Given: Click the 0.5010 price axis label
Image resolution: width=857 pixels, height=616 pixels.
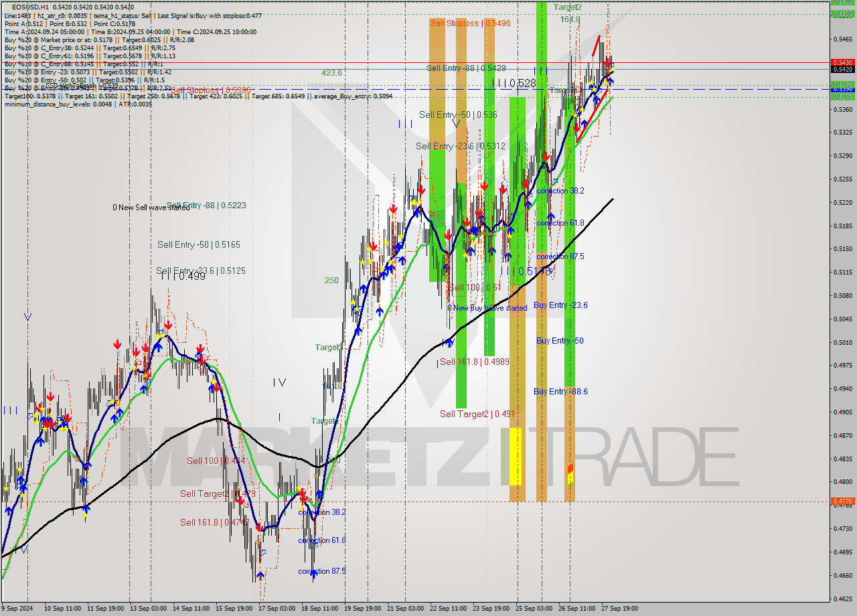Looking at the screenshot, I should click(842, 342).
